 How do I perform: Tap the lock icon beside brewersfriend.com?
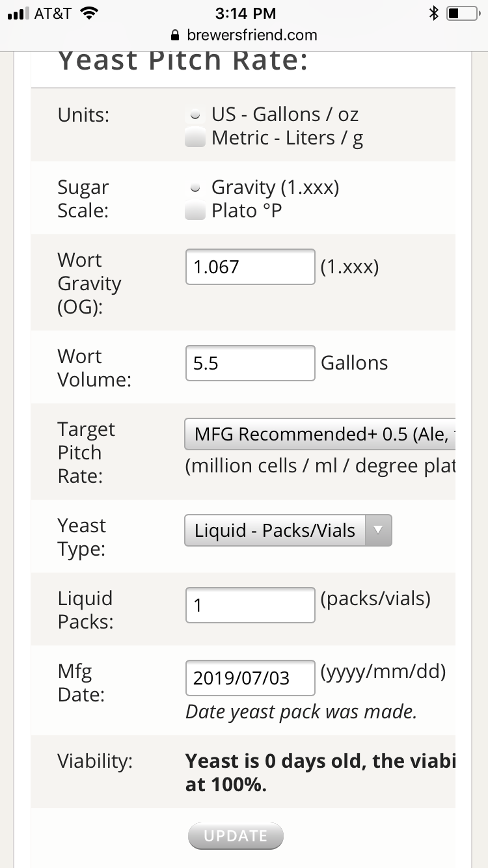click(174, 35)
